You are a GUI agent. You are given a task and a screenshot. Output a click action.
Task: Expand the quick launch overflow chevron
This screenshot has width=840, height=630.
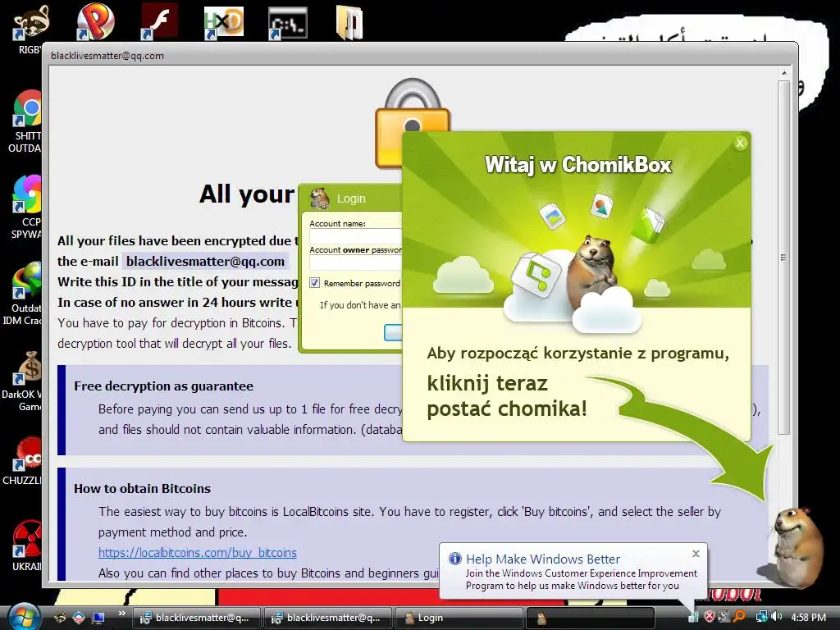click(121, 614)
